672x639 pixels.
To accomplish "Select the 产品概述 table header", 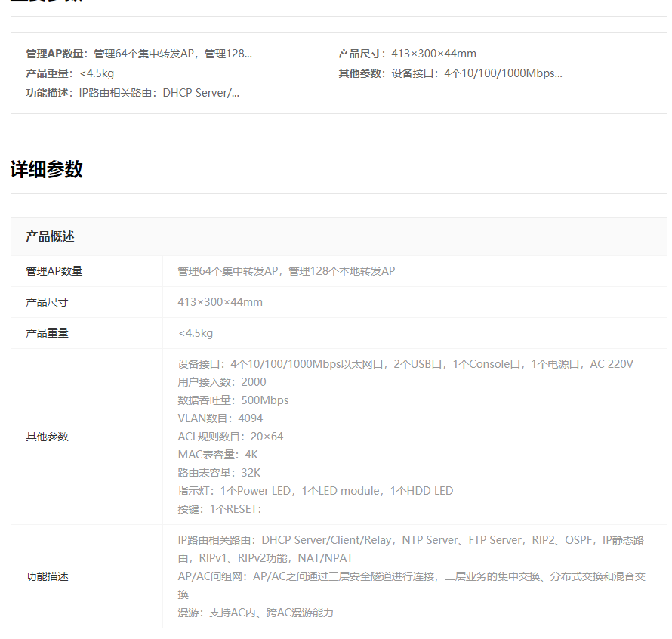I will 50,236.
